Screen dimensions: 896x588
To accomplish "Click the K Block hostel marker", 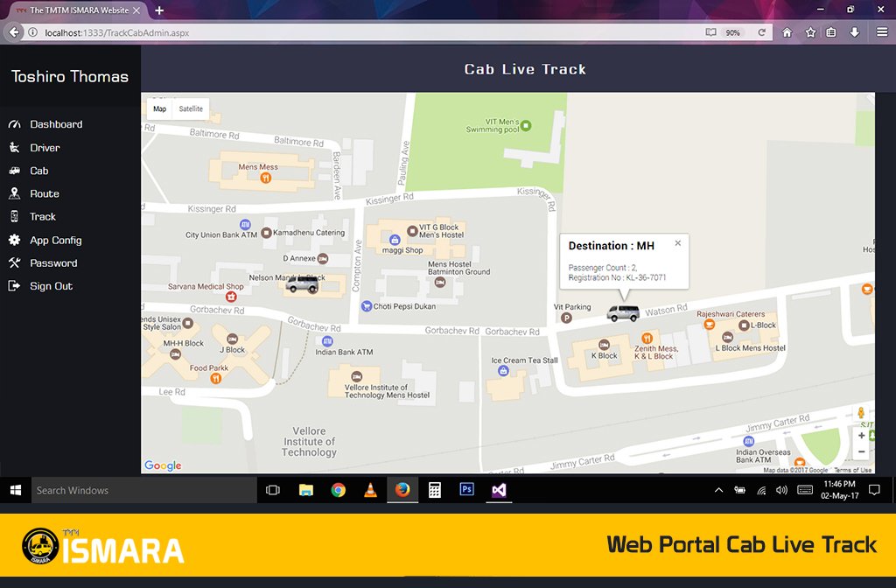I will click(x=604, y=345).
